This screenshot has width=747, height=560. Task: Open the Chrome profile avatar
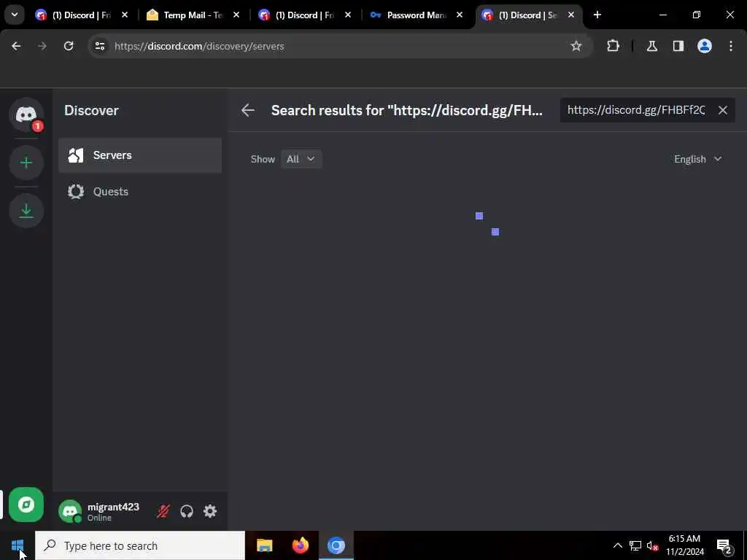tap(705, 46)
